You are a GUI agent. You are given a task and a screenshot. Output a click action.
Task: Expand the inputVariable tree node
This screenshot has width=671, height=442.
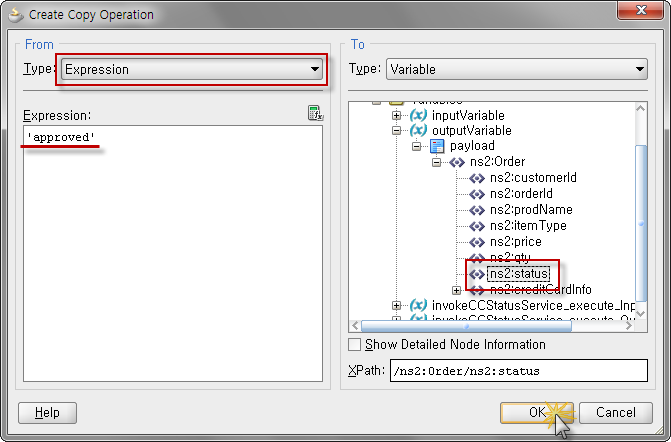[x=396, y=116]
